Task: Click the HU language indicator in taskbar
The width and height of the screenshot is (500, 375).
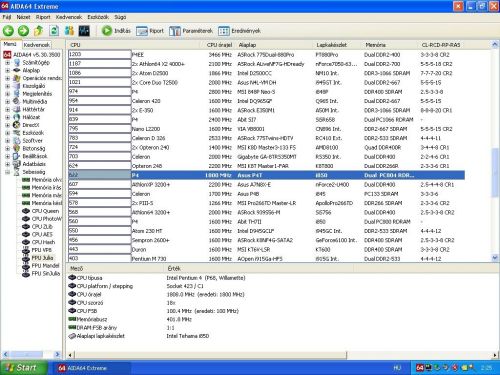Action: (x=397, y=368)
